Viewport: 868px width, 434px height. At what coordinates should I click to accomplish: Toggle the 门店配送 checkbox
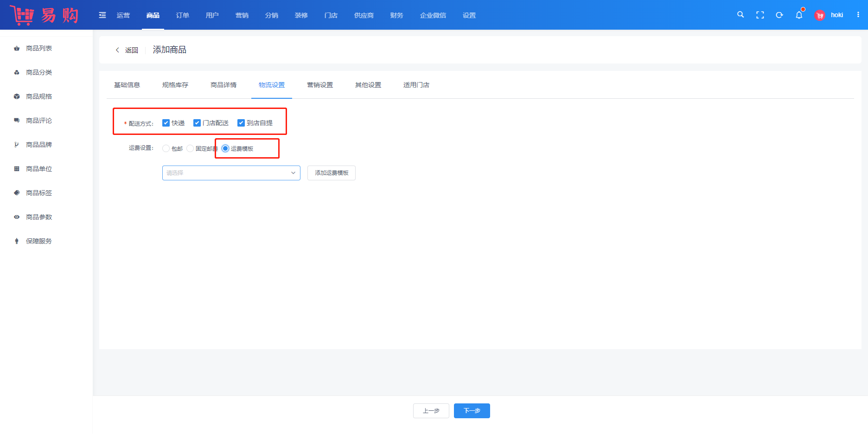pos(197,123)
